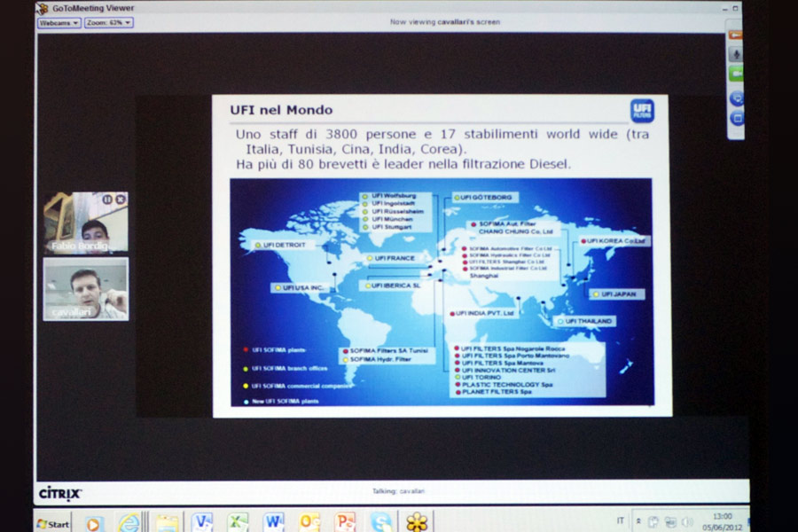The width and height of the screenshot is (798, 532).
Task: Open the Windows Explorer folder icon
Action: [x=167, y=523]
